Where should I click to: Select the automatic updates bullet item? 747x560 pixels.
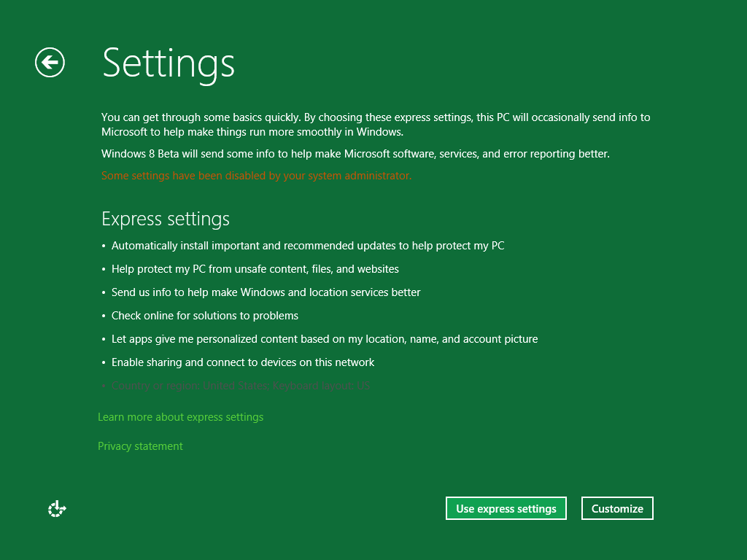point(307,246)
